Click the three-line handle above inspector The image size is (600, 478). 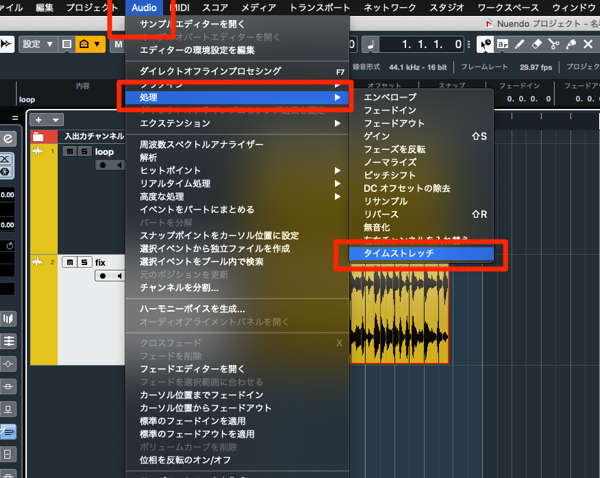tap(15, 118)
